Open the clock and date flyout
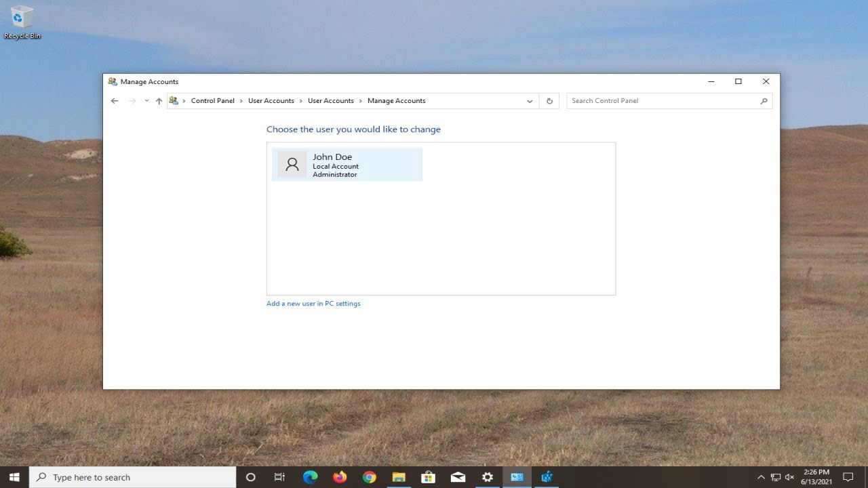This screenshot has height=488, width=868. (x=816, y=477)
